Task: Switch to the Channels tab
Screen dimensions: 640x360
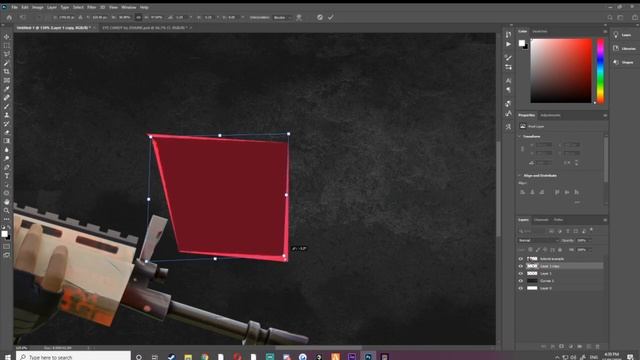Action: click(x=541, y=220)
